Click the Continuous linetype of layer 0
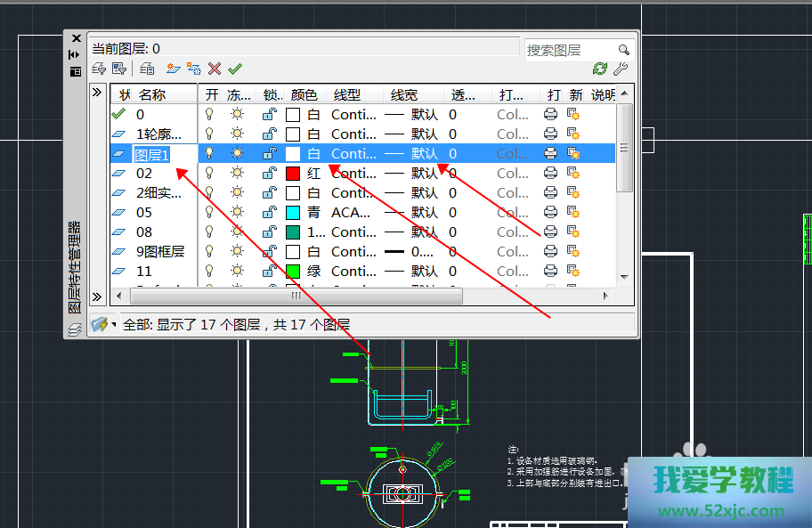The height and width of the screenshot is (528, 812). pyautogui.click(x=353, y=115)
